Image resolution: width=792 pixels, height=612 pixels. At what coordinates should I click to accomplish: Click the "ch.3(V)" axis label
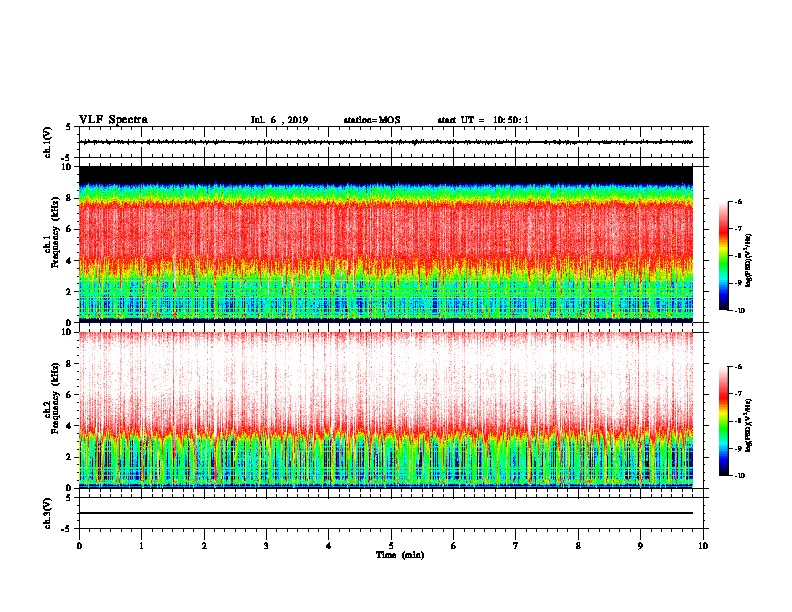(x=47, y=513)
